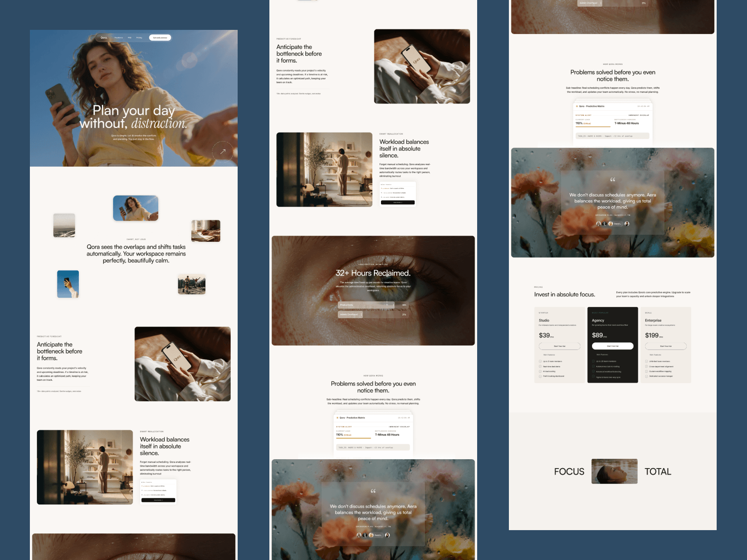This screenshot has height=560, width=747.
Task: Click check icon beside 'Unlimited team members'
Action: (647, 361)
